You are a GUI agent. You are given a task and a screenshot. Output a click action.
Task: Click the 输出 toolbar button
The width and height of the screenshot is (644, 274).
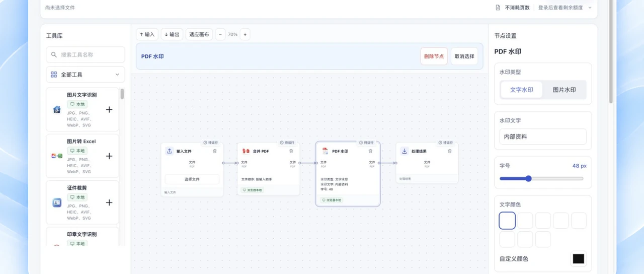[172, 34]
